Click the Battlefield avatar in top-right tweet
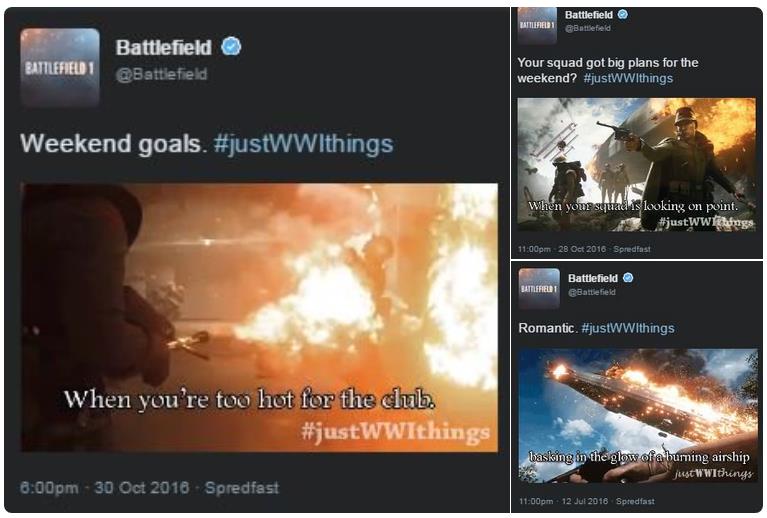The image size is (767, 518). pos(537,26)
